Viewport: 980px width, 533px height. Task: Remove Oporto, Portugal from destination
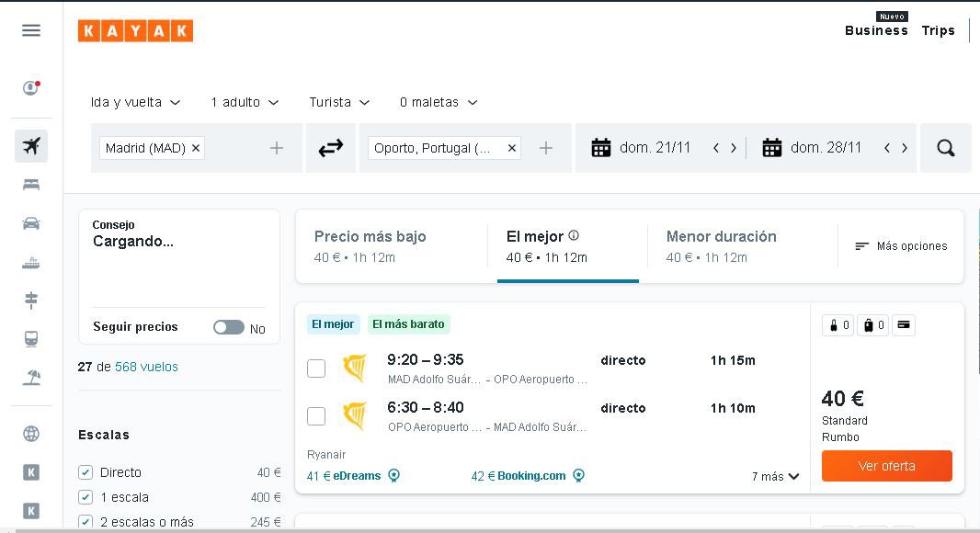512,148
